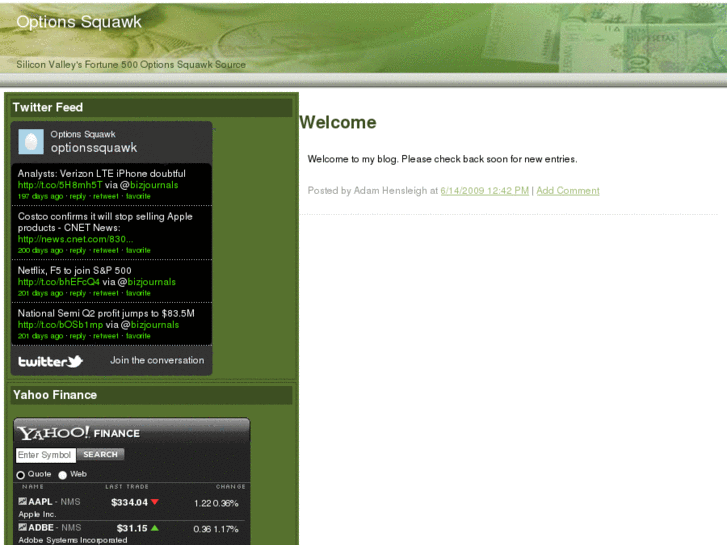
Task: Favorite the Netflix, F5 S&P 500 tweet
Action: click(x=138, y=293)
